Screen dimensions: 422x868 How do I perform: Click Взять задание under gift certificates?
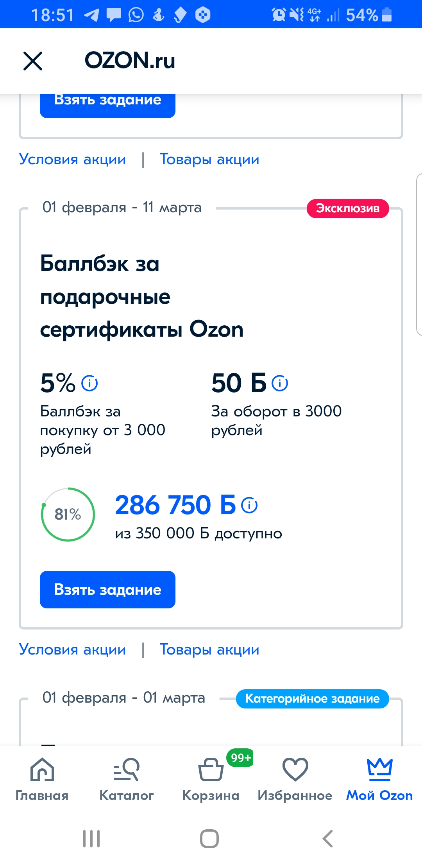click(x=107, y=590)
